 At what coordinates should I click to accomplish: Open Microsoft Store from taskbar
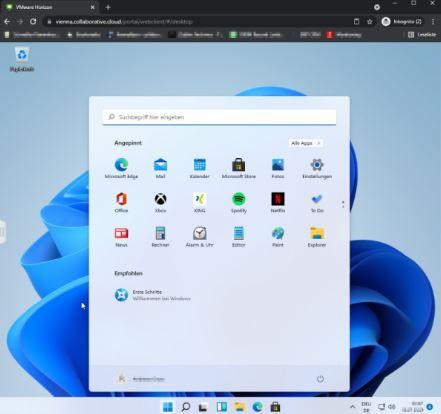(275, 407)
